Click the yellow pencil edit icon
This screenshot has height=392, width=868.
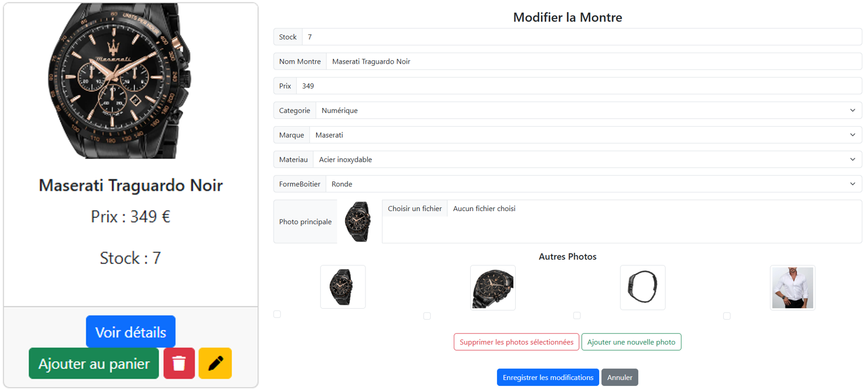[x=215, y=363]
